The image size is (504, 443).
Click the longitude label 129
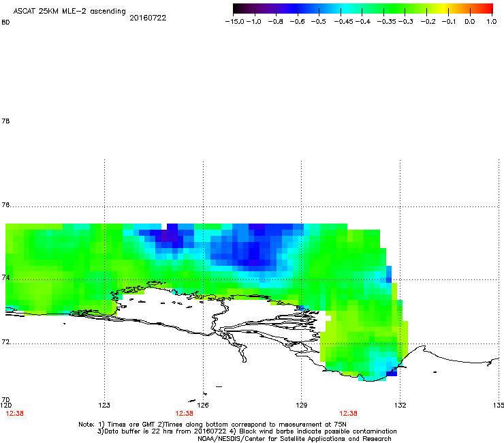302,405
